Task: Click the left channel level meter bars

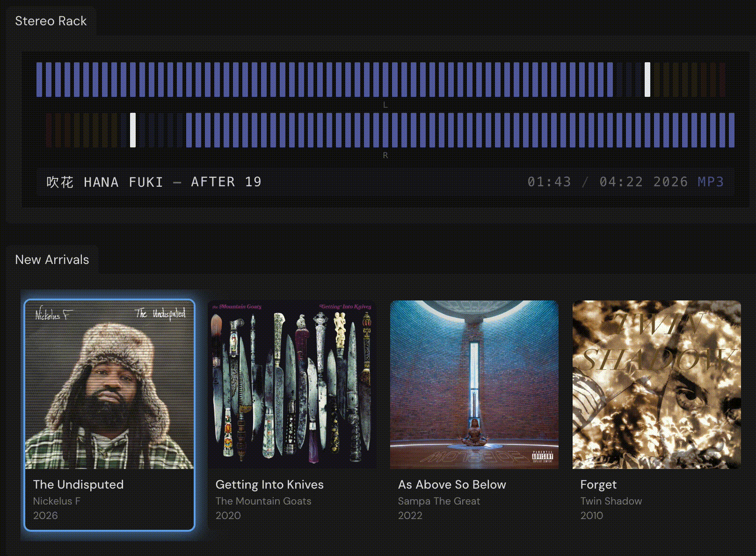Action: click(381, 80)
